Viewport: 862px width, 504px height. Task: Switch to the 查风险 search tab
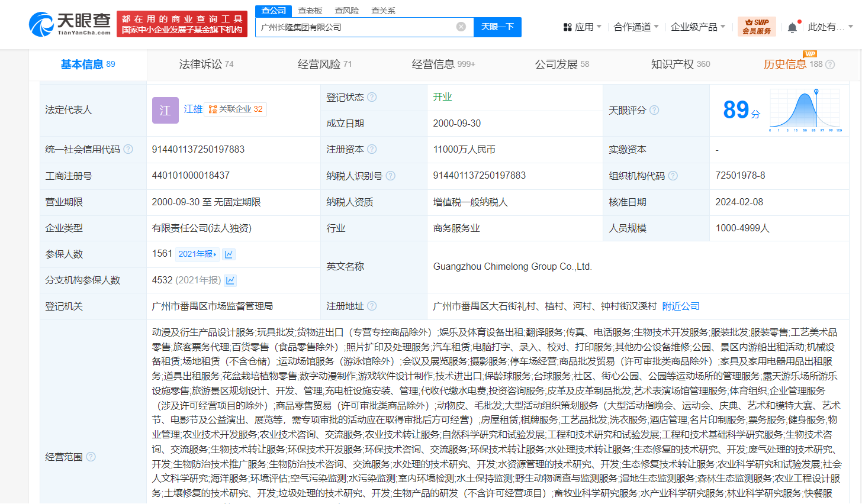pyautogui.click(x=347, y=11)
